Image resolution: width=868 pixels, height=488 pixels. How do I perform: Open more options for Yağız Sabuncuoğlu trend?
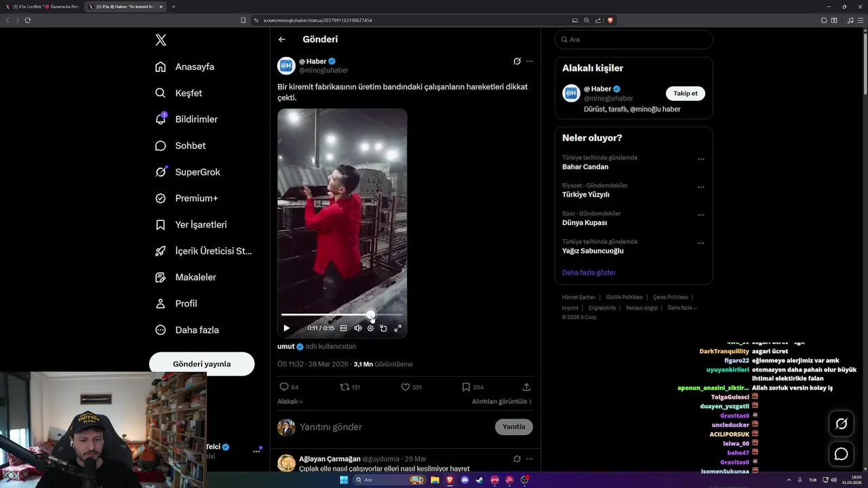[701, 243]
